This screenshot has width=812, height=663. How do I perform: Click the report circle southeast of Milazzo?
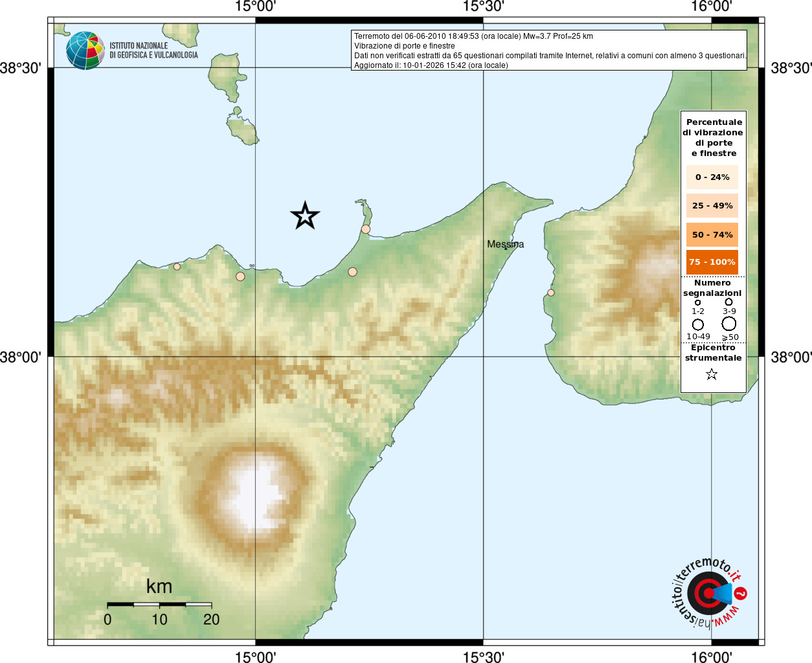352,272
